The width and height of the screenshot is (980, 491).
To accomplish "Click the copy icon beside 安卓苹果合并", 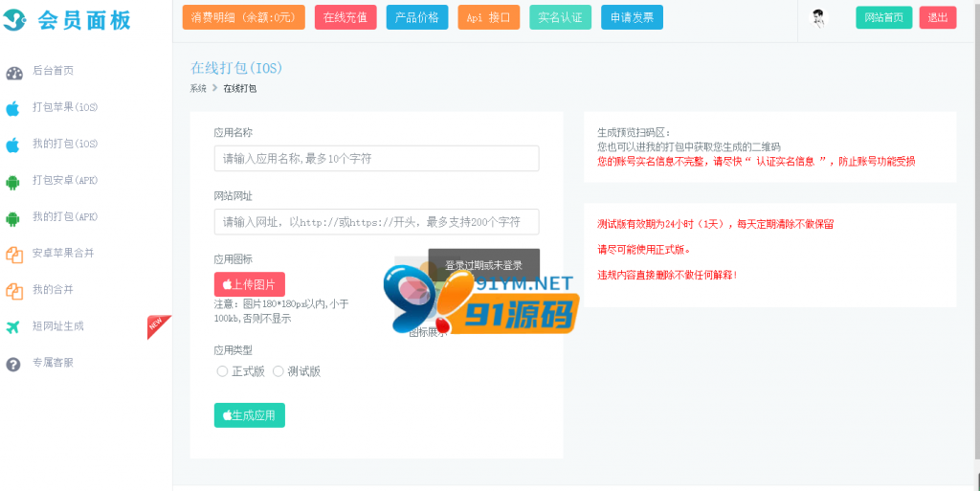I will click(x=13, y=255).
